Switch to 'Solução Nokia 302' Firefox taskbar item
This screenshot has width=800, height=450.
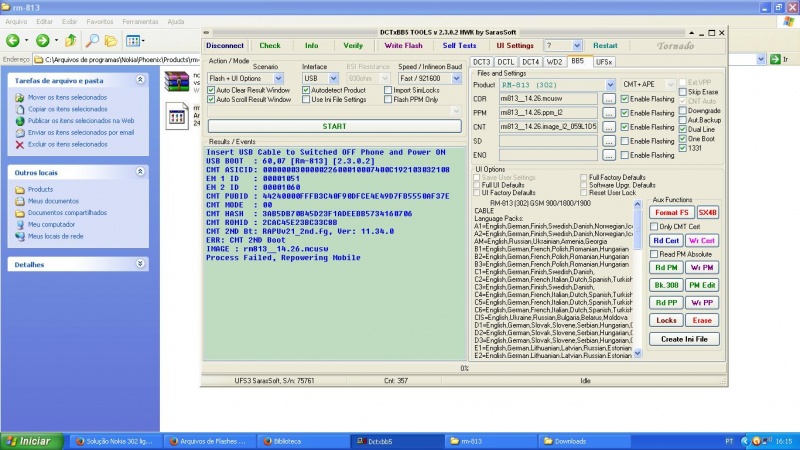click(x=114, y=441)
